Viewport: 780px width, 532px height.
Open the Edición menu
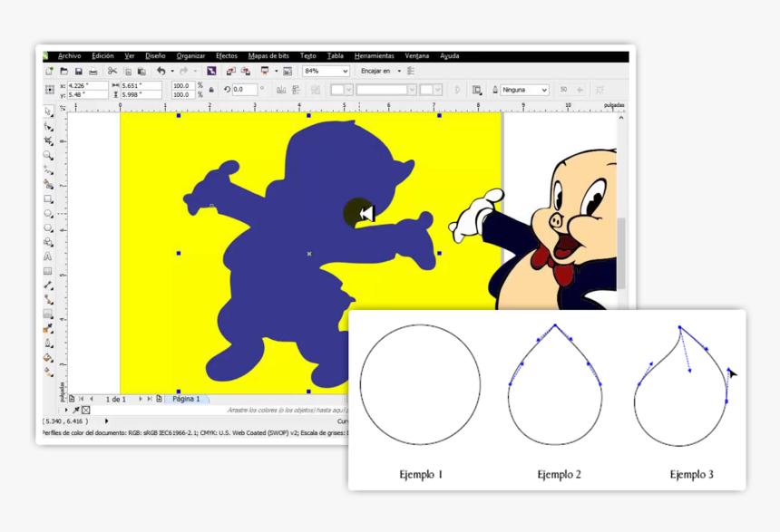pos(102,56)
